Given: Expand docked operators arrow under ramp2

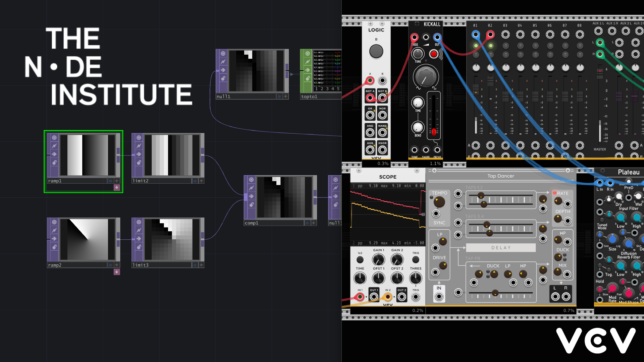Looking at the screenshot, I should [x=116, y=272].
